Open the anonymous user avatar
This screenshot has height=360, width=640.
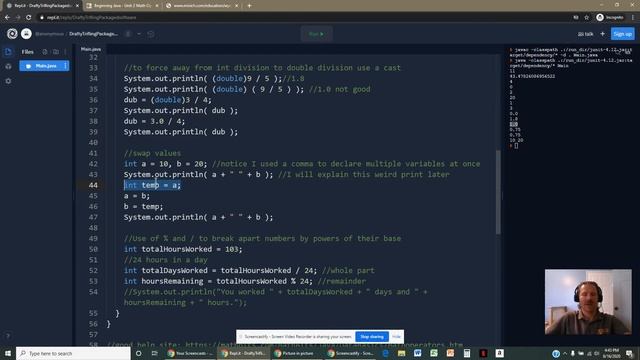(x=26, y=33)
